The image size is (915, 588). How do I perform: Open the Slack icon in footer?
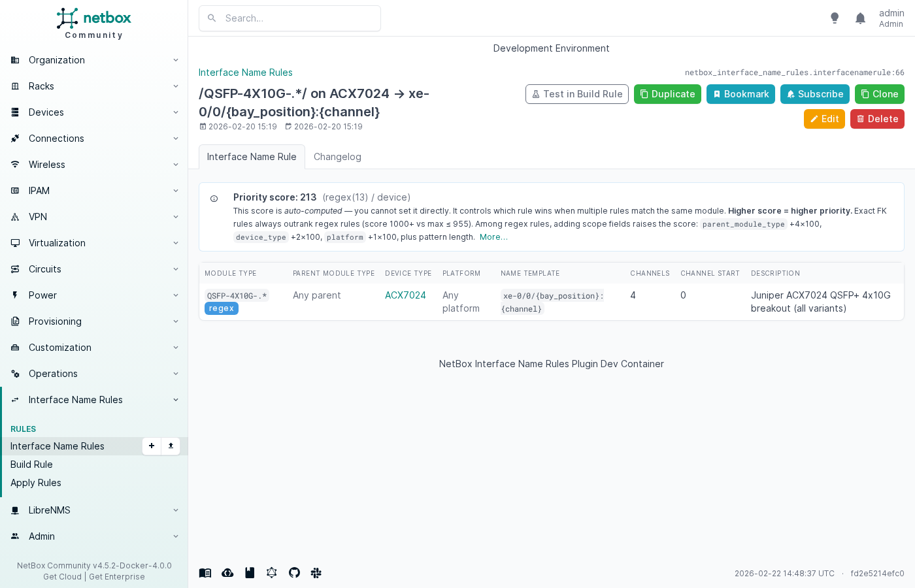[x=316, y=573]
